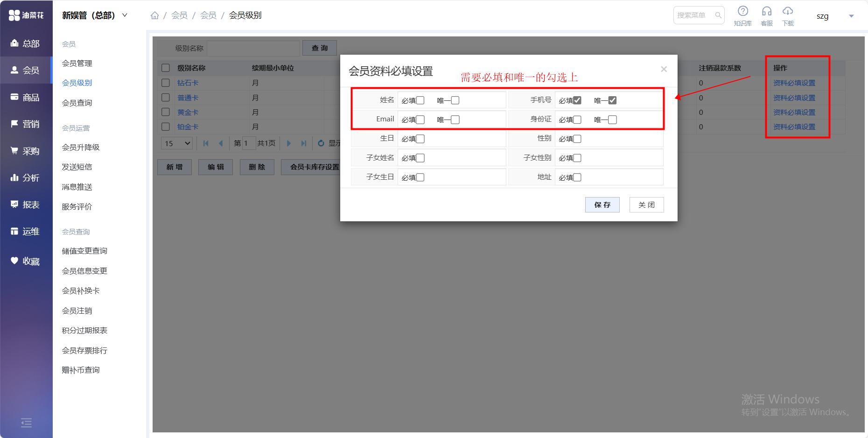Open the szg user account dropdown

click(835, 16)
